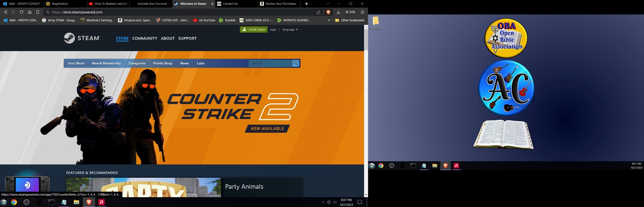Screen dimensions: 644x207
Task: Switch to the Activate Your Account tab
Action: pos(151,4)
